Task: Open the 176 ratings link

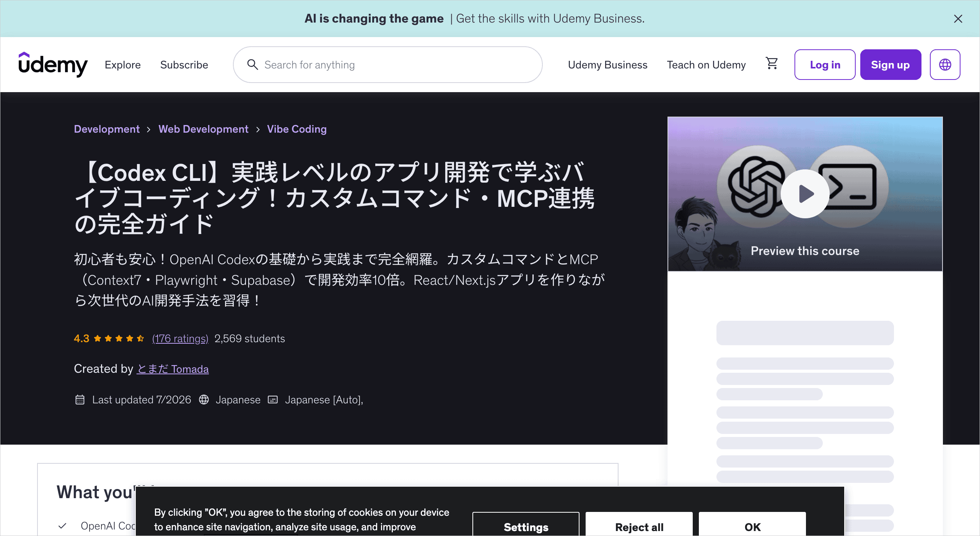Action: point(180,339)
